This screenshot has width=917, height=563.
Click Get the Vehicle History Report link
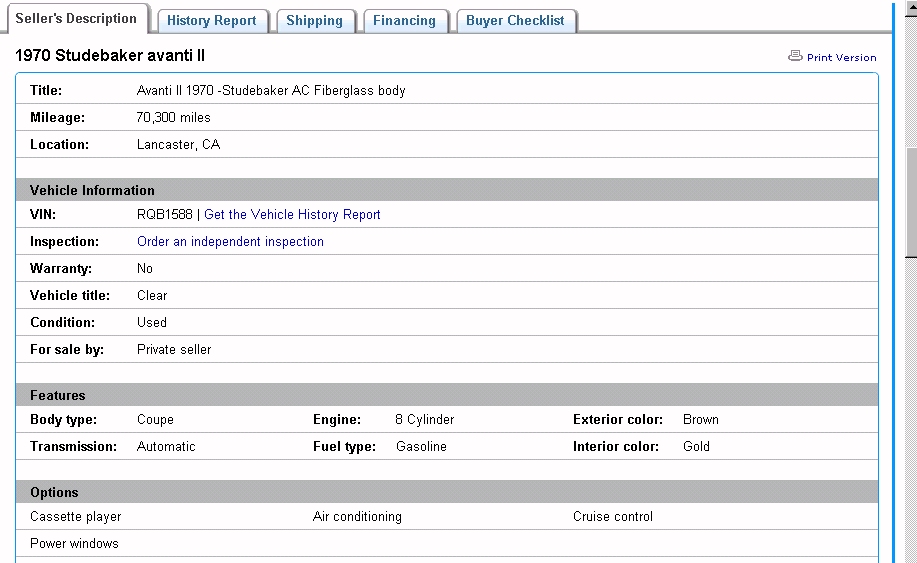(x=292, y=215)
